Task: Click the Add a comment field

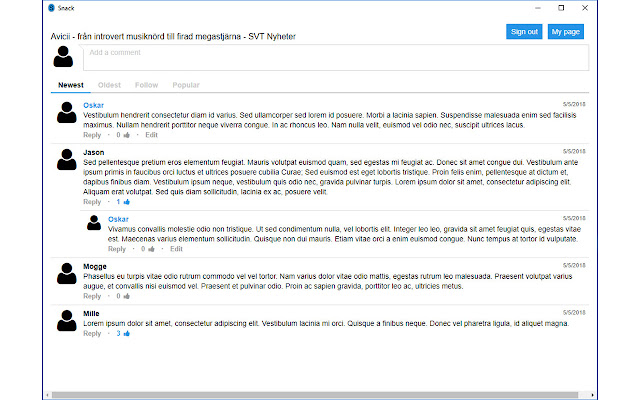Action: click(336, 58)
